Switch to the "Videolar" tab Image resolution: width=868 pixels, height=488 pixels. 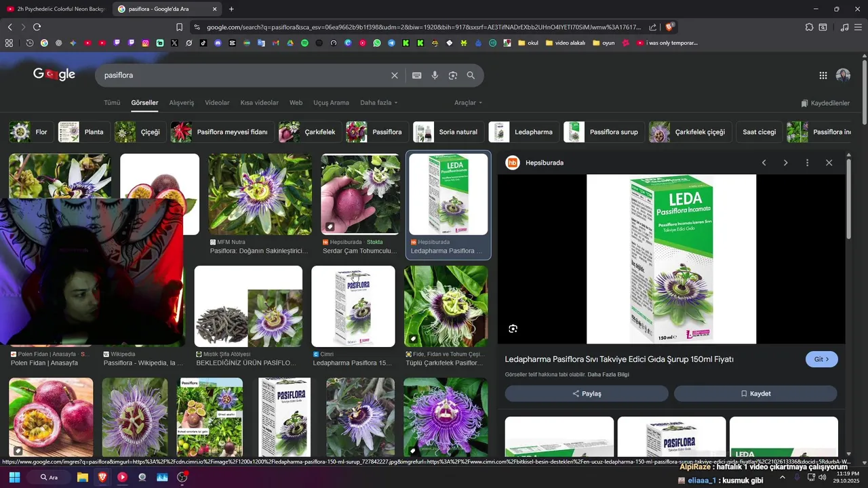click(x=217, y=103)
